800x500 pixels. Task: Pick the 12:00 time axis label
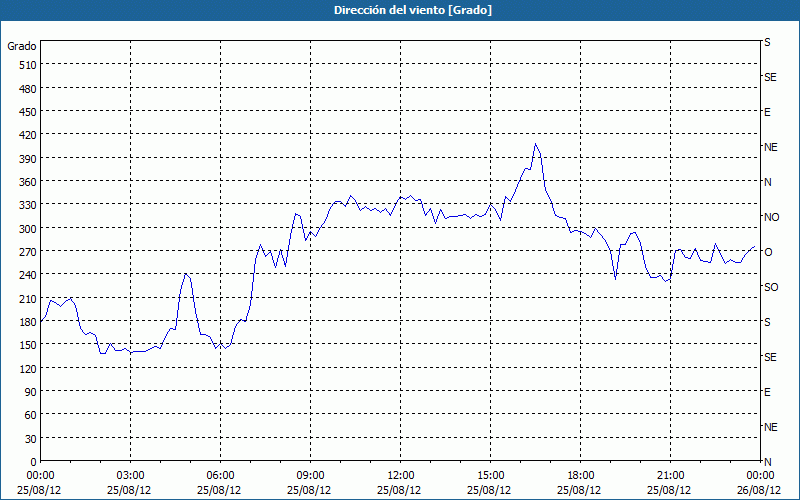click(401, 476)
